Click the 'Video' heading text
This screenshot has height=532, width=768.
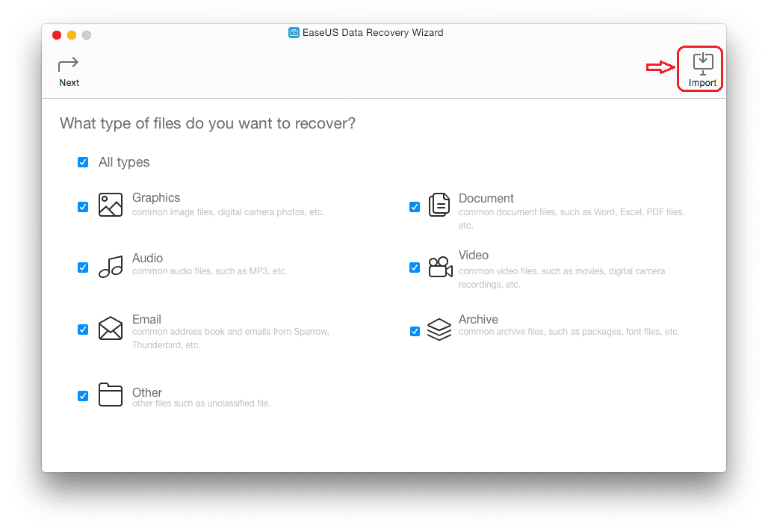click(x=473, y=256)
